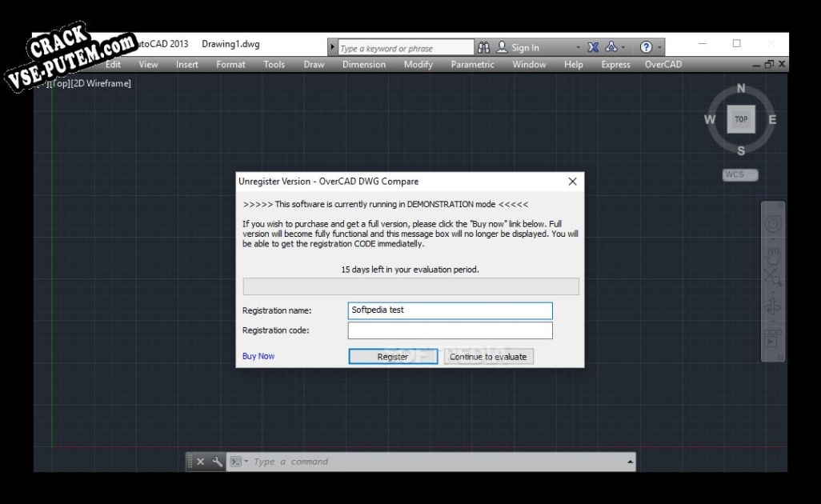The height and width of the screenshot is (504, 821).
Task: Customize command line with wrench icon
Action: pos(218,462)
